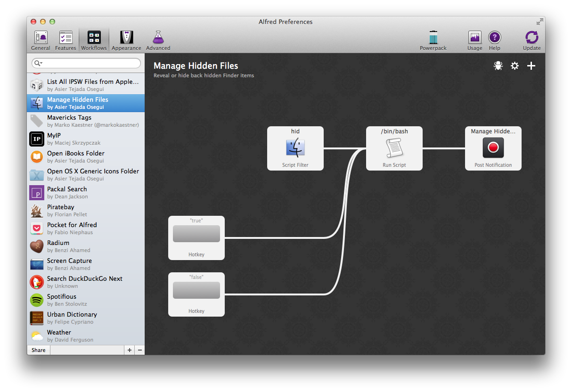Click the Weather cloud icon
Image resolution: width=572 pixels, height=392 pixels.
[x=37, y=336]
